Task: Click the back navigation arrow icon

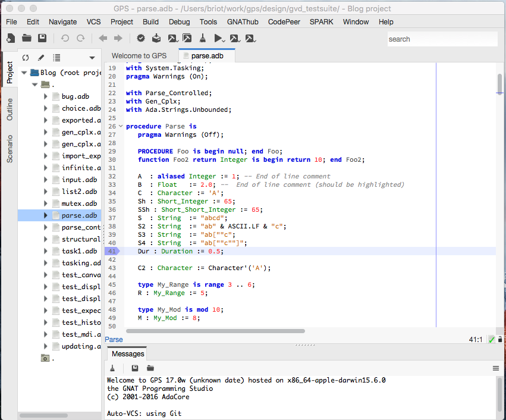Action: [x=102, y=37]
